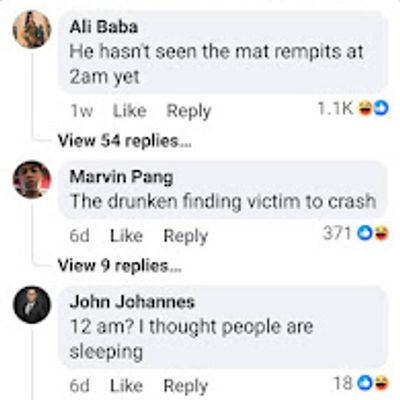The width and height of the screenshot is (400, 400).
Task: Reply to Ali Baba's comment
Action: pyautogui.click(x=189, y=111)
